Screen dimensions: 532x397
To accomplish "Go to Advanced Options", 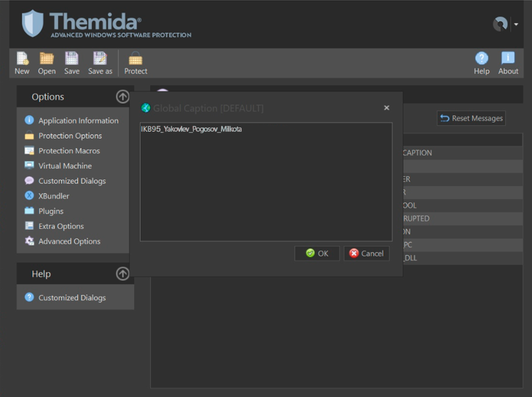I will click(x=69, y=241).
